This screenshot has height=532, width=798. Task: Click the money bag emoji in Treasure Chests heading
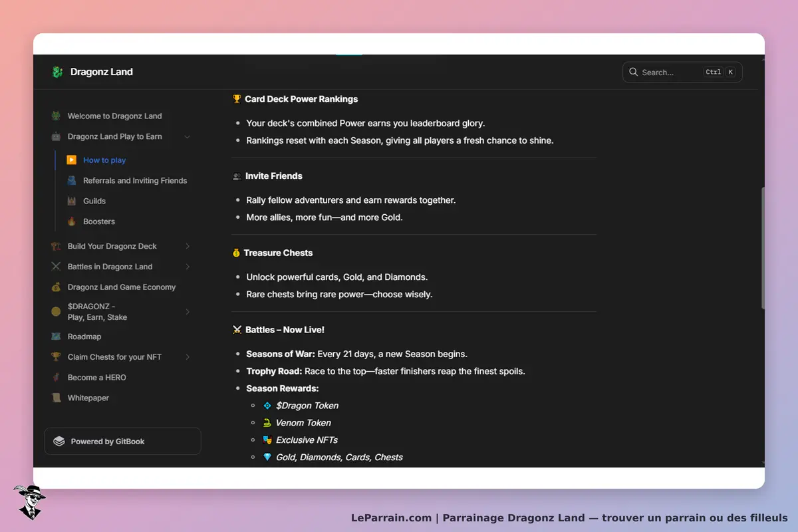pyautogui.click(x=236, y=253)
